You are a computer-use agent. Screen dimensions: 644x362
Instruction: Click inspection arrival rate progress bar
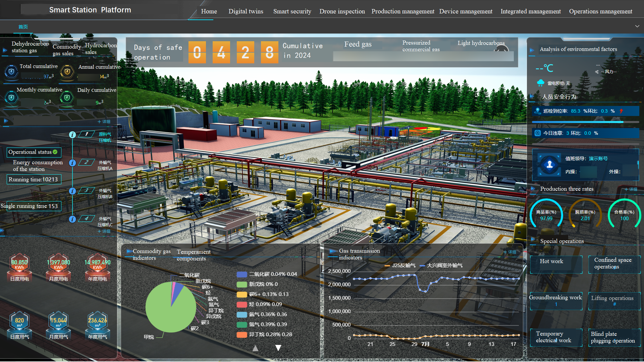[x=585, y=122]
